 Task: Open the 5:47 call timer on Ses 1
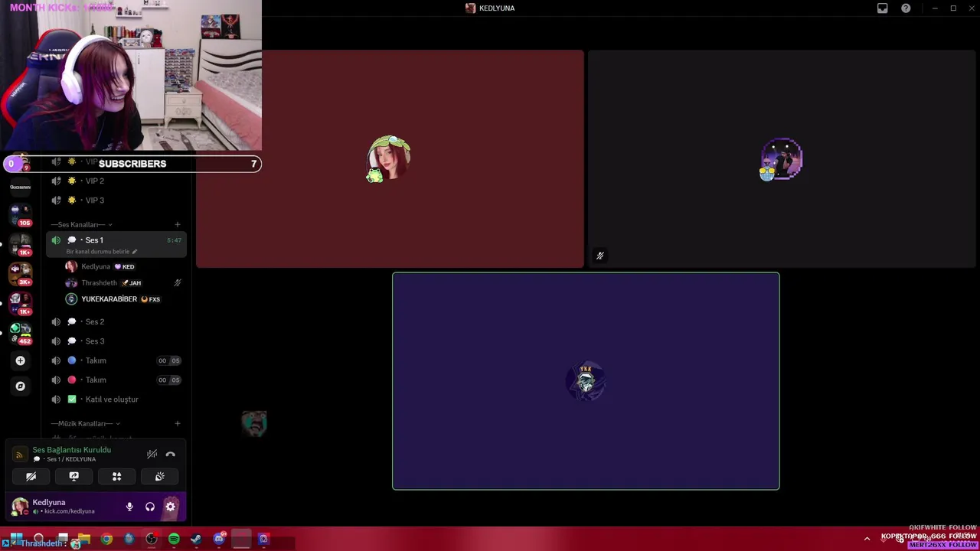(x=175, y=240)
